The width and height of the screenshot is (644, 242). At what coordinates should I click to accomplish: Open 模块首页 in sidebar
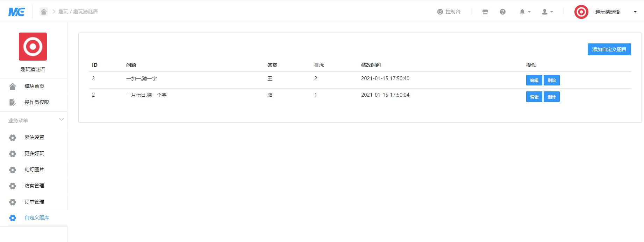click(x=34, y=86)
